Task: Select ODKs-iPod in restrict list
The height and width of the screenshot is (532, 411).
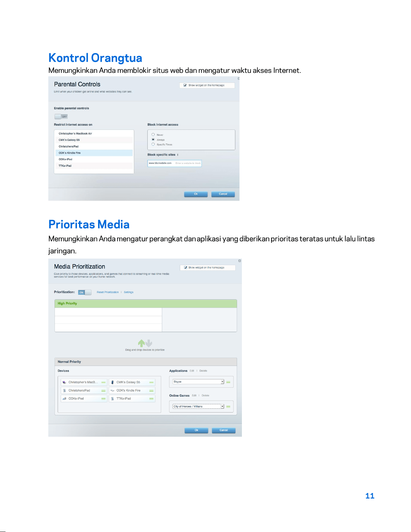Action: click(94, 159)
